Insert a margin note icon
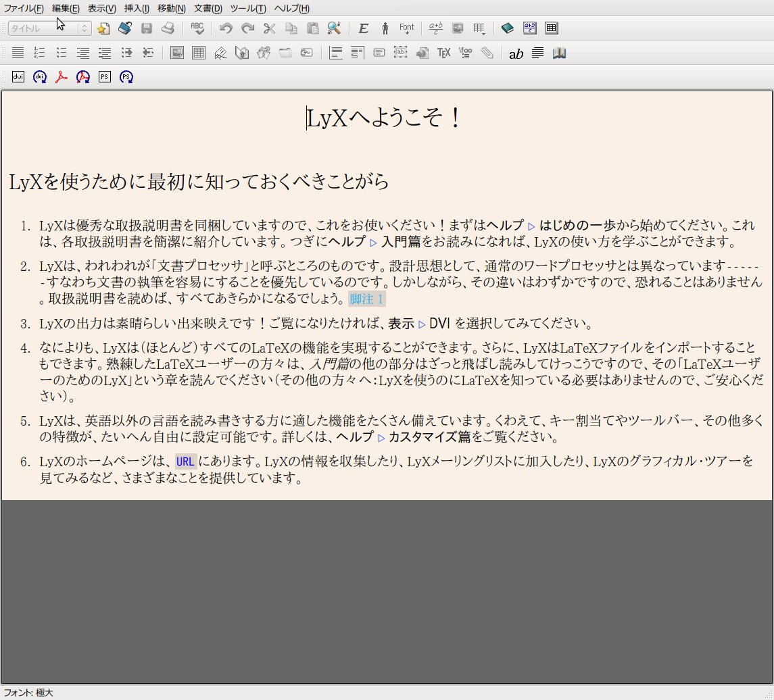This screenshot has height=700, width=774. pos(358,53)
